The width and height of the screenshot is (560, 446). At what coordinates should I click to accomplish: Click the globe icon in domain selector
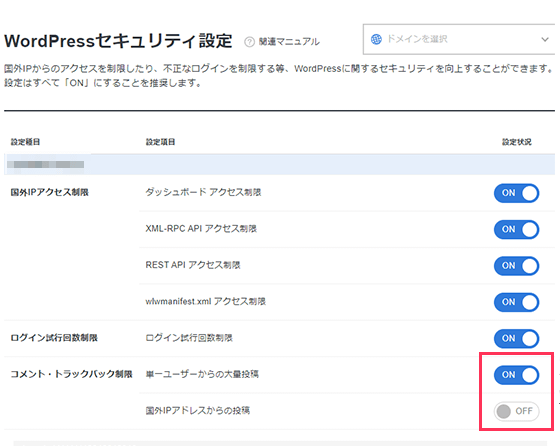pyautogui.click(x=376, y=39)
